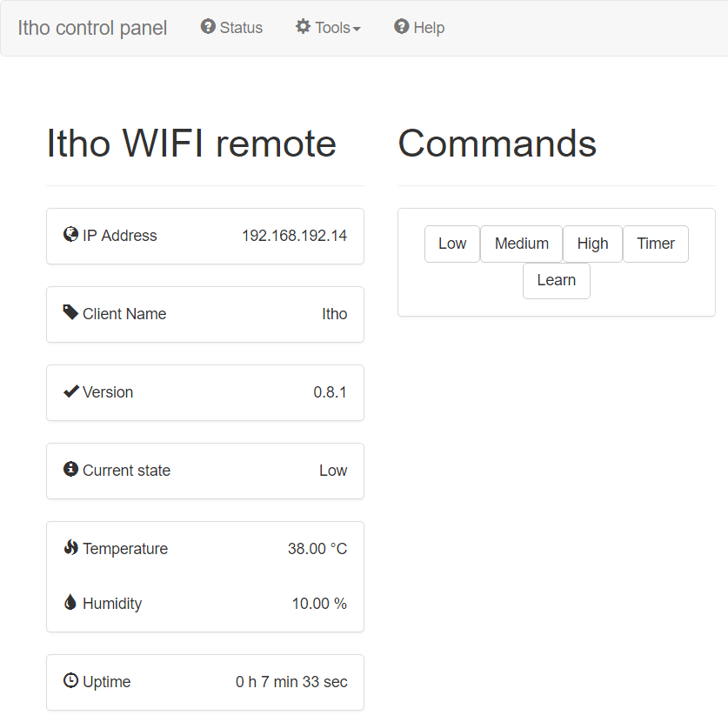Expand the Tools dropdown caret
Image resolution: width=728 pixels, height=722 pixels.
click(x=357, y=29)
